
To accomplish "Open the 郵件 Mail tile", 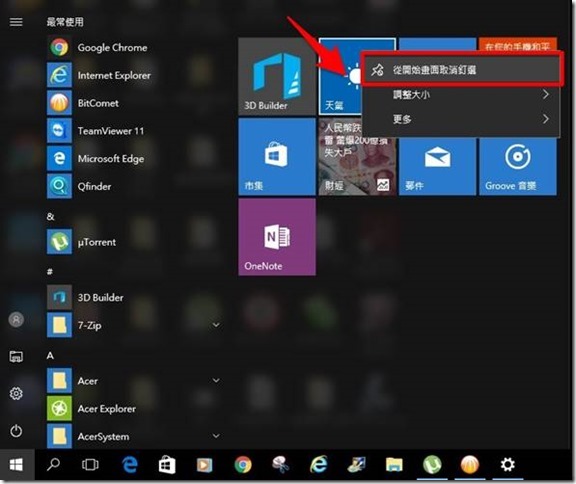I will pos(437,167).
